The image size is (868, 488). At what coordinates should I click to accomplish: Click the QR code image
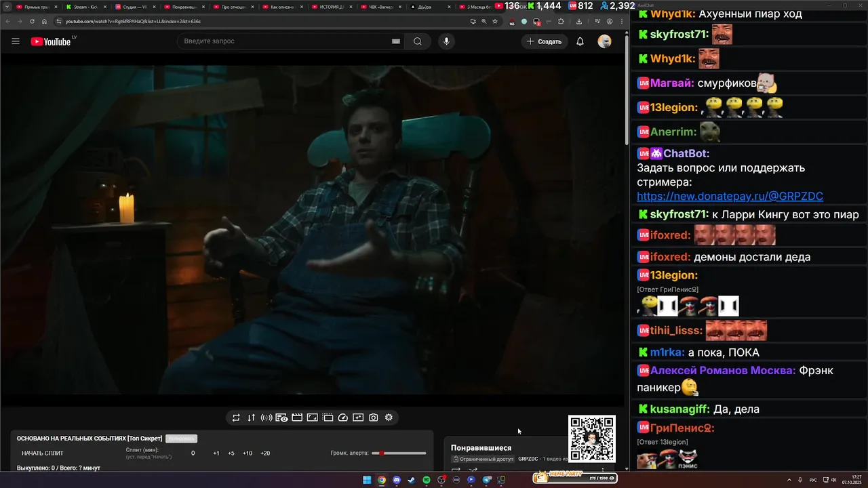[x=592, y=439]
